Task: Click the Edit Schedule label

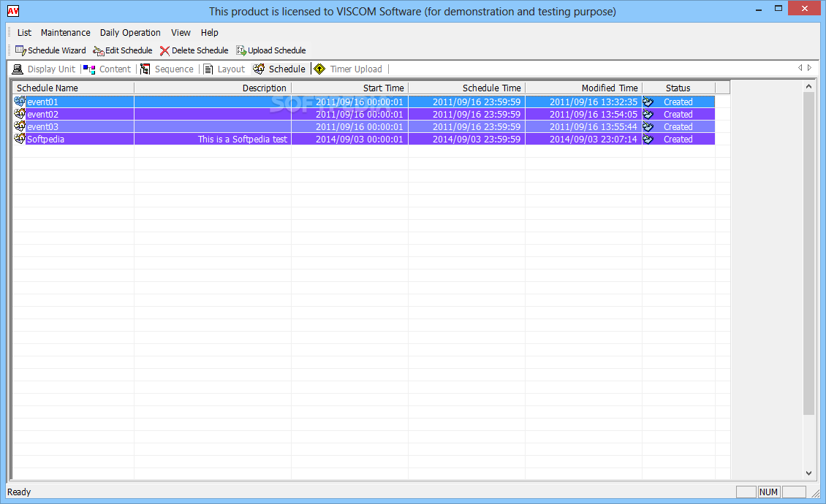Action: [129, 50]
